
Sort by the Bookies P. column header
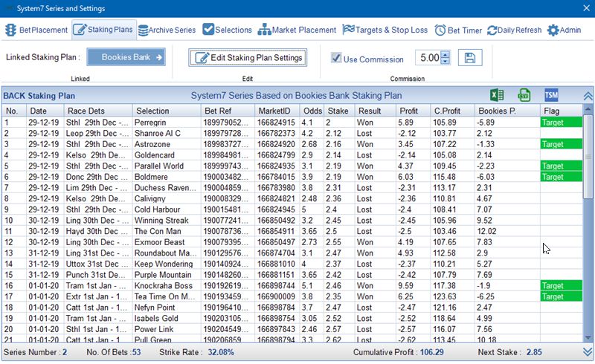[x=508, y=111]
